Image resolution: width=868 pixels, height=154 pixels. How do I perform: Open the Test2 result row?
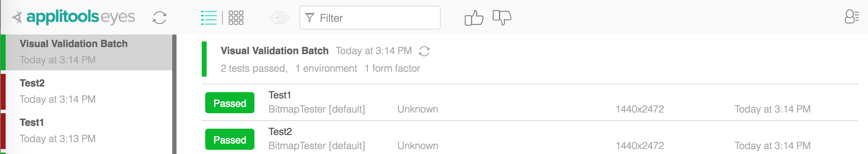(530, 137)
